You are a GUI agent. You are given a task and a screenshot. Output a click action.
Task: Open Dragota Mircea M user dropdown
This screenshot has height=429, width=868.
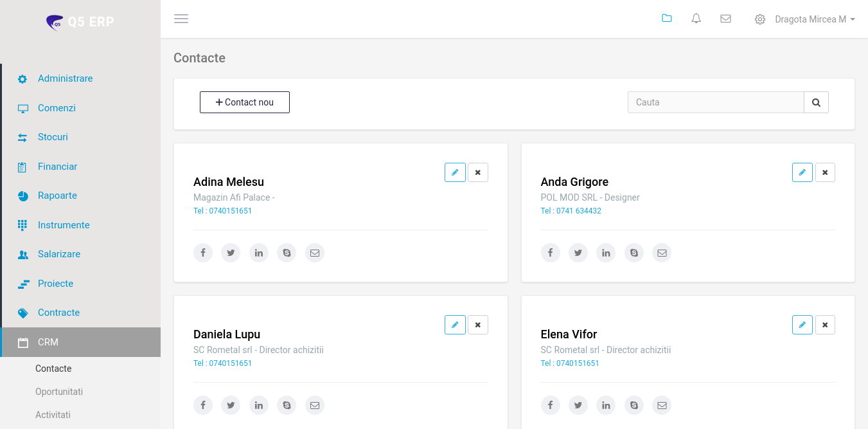pyautogui.click(x=814, y=19)
